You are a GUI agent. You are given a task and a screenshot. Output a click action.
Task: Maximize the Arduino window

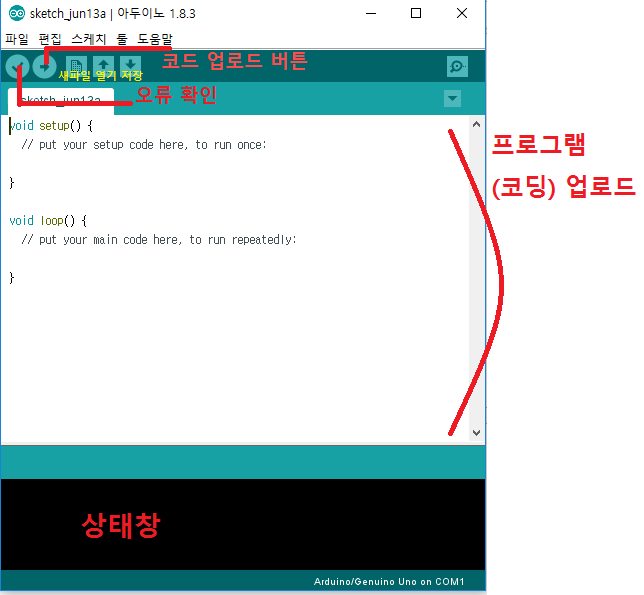416,13
